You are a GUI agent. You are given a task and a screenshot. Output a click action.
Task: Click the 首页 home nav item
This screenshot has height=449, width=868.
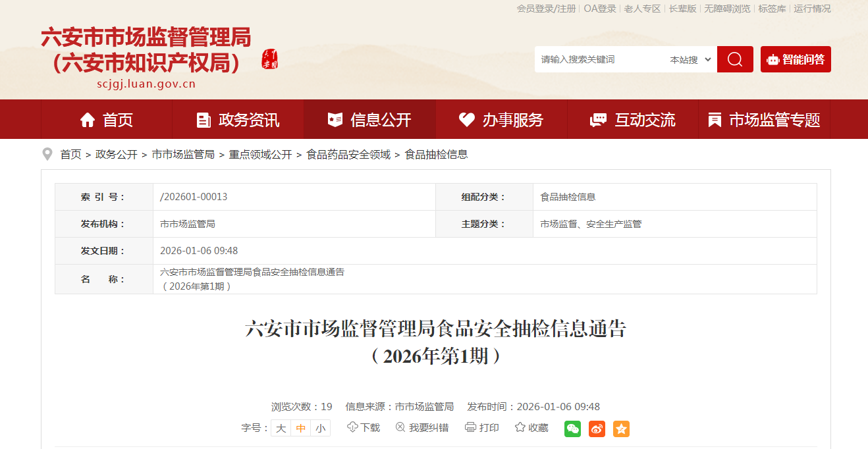click(107, 120)
